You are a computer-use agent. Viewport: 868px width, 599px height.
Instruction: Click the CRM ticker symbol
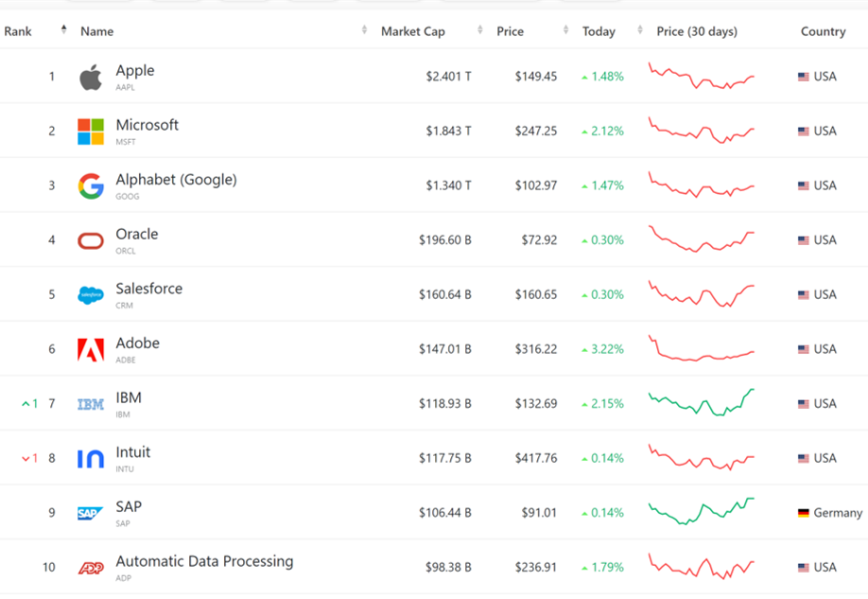point(124,306)
